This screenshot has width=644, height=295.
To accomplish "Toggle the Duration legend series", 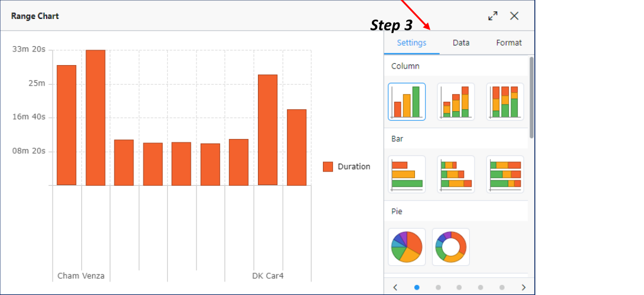I will pyautogui.click(x=346, y=167).
